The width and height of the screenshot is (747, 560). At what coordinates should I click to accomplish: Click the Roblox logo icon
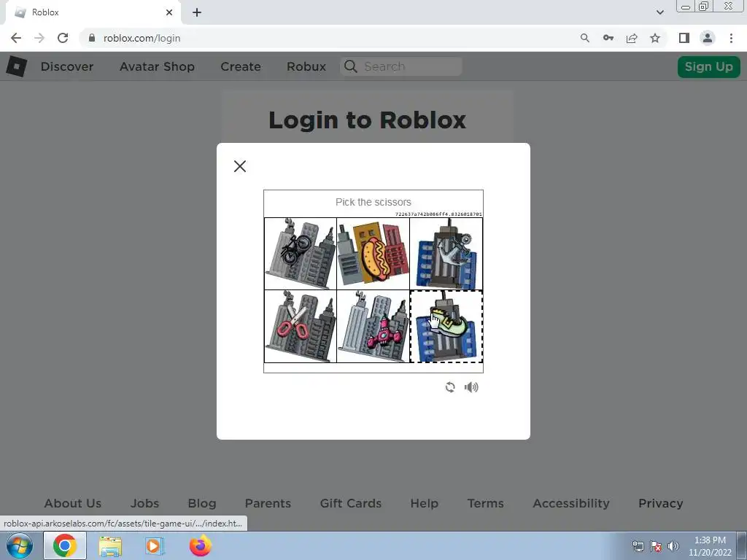coord(17,66)
